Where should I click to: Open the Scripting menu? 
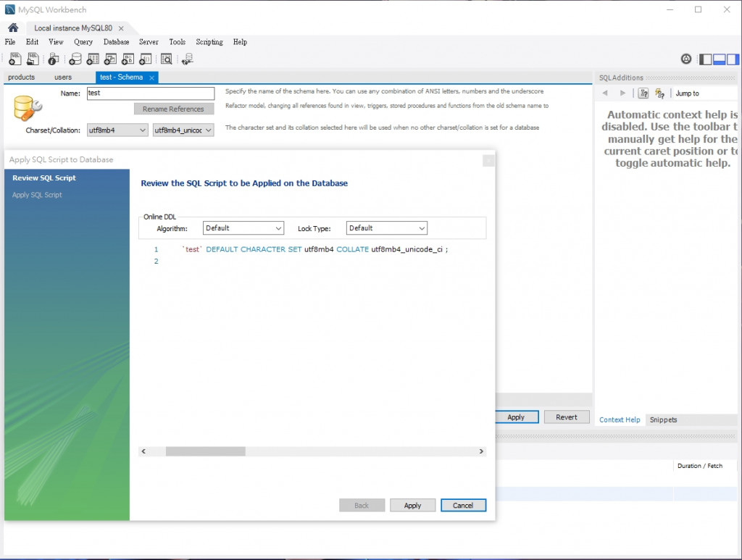click(x=209, y=41)
